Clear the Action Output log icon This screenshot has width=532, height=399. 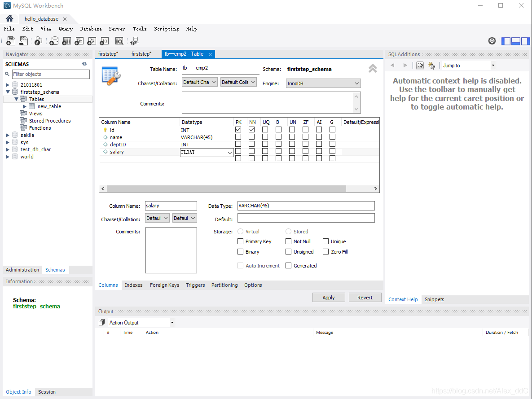point(101,322)
